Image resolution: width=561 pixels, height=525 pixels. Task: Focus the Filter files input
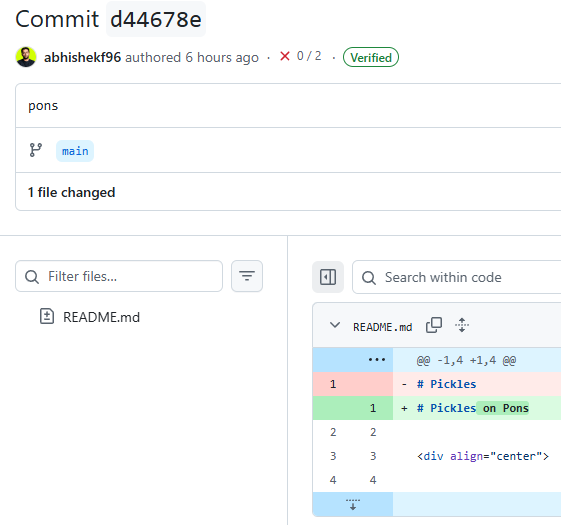(119, 276)
